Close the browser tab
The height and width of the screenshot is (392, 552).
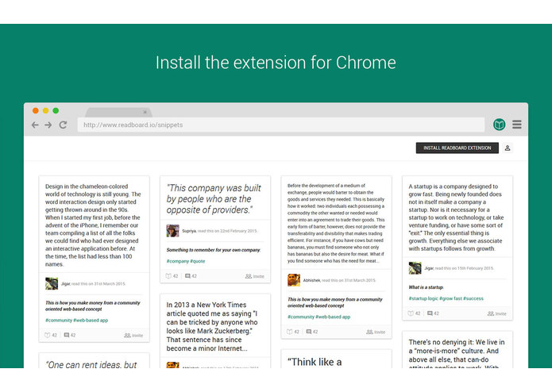click(x=145, y=112)
